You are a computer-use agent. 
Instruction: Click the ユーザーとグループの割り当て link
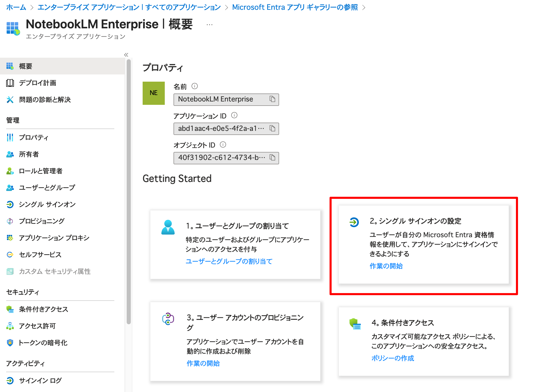click(229, 261)
